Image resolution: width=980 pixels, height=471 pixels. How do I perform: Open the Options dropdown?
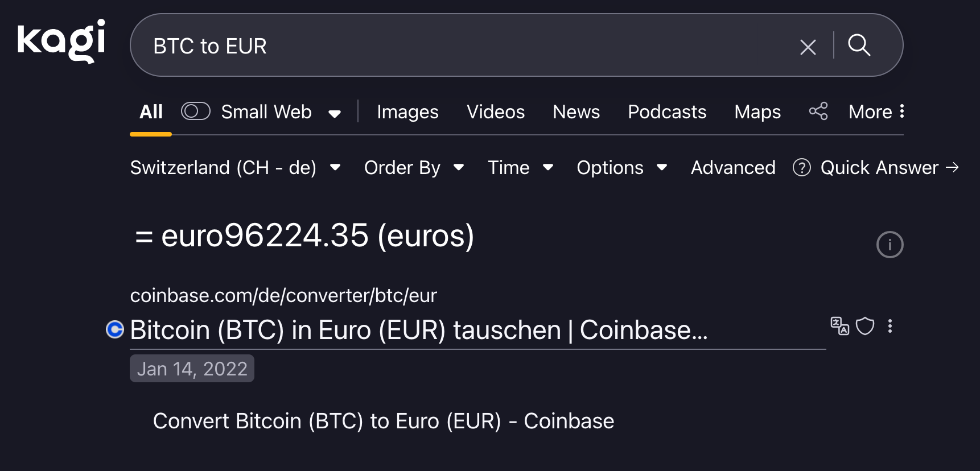coord(621,168)
